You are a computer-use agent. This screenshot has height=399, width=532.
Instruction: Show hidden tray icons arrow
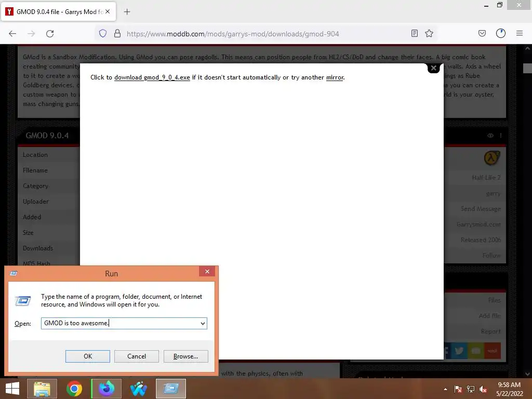445,389
